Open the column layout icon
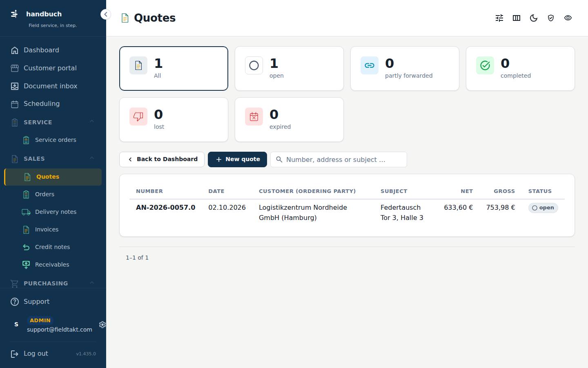 tap(517, 18)
